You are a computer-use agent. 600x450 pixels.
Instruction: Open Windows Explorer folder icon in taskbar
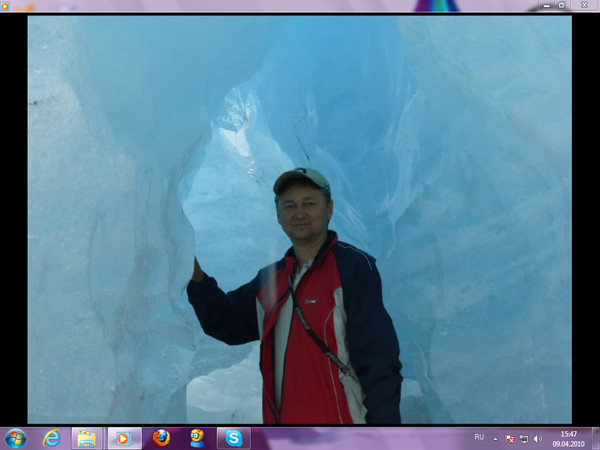click(x=87, y=438)
